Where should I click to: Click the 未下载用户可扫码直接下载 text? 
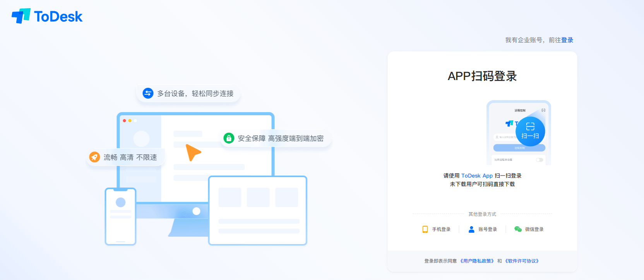[482, 184]
